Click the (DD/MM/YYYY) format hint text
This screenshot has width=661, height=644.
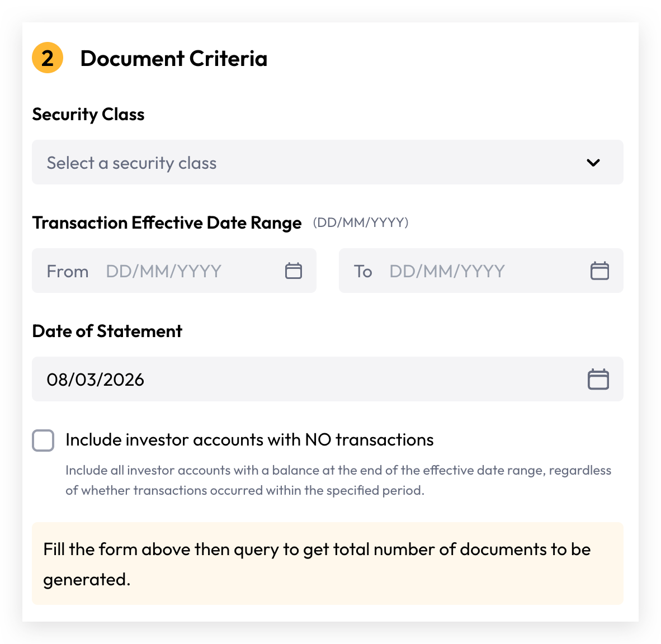click(x=361, y=222)
